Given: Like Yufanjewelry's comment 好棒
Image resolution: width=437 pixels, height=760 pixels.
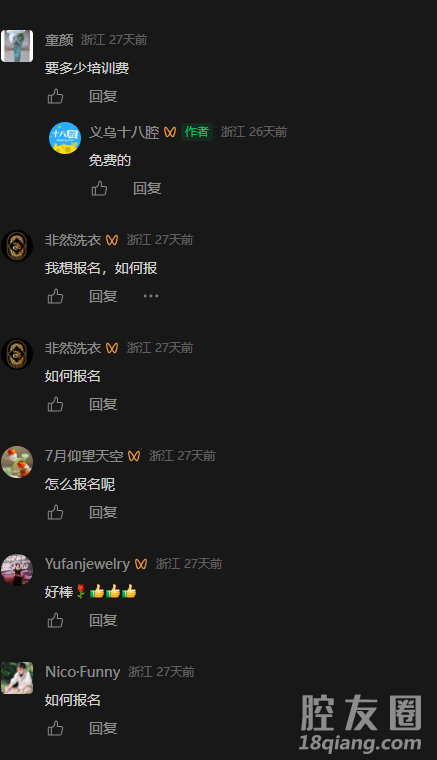Looking at the screenshot, I should coord(55,620).
